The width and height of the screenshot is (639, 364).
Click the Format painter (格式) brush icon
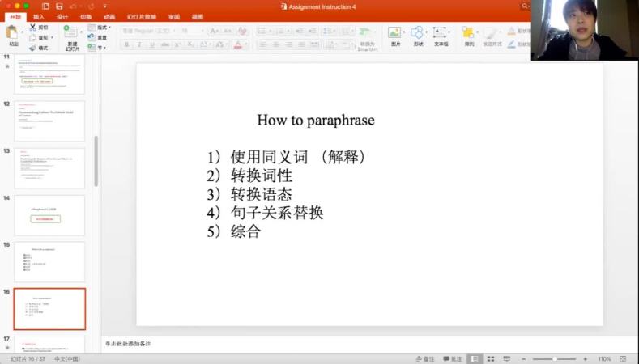pos(32,48)
